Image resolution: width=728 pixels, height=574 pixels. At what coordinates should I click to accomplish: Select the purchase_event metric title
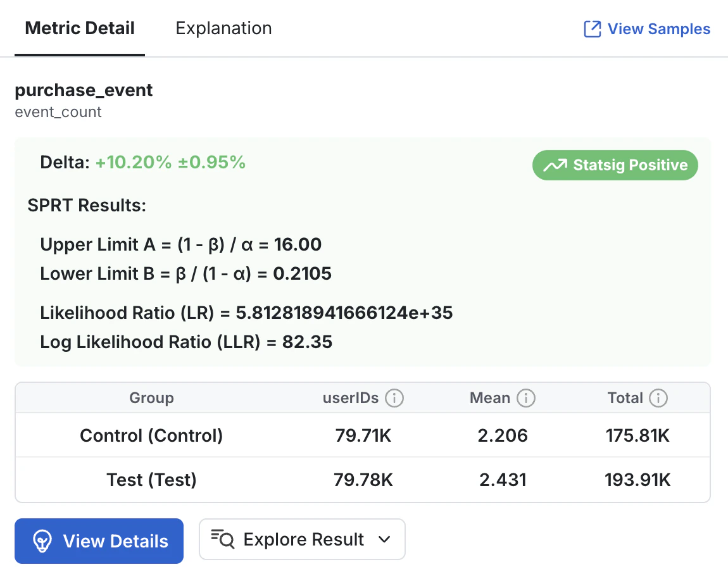point(84,90)
